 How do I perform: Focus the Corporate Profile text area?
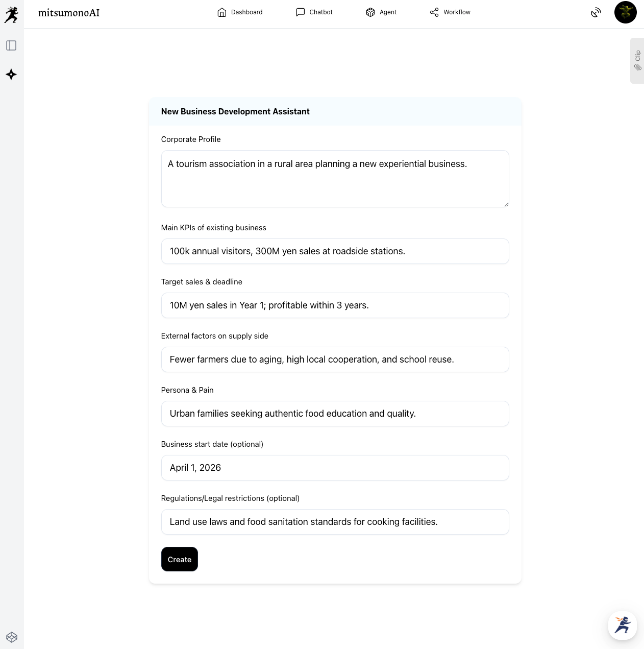[335, 179]
